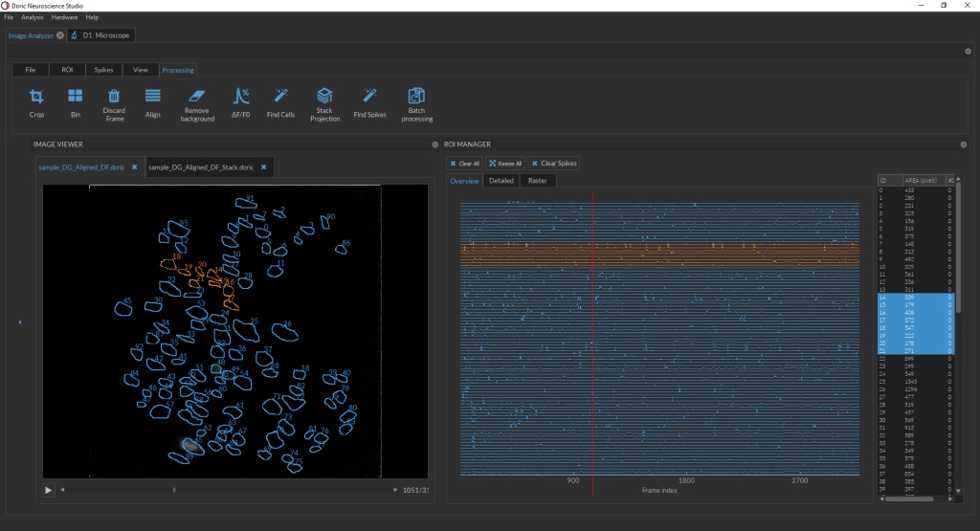Switch to the Raster view tab

point(537,181)
